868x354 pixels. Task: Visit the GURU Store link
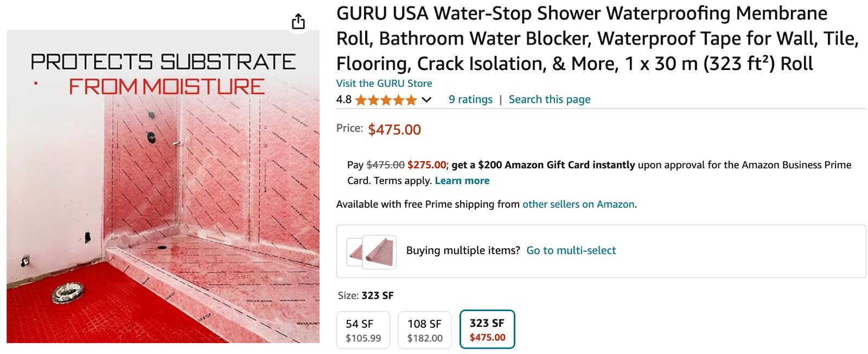(384, 84)
